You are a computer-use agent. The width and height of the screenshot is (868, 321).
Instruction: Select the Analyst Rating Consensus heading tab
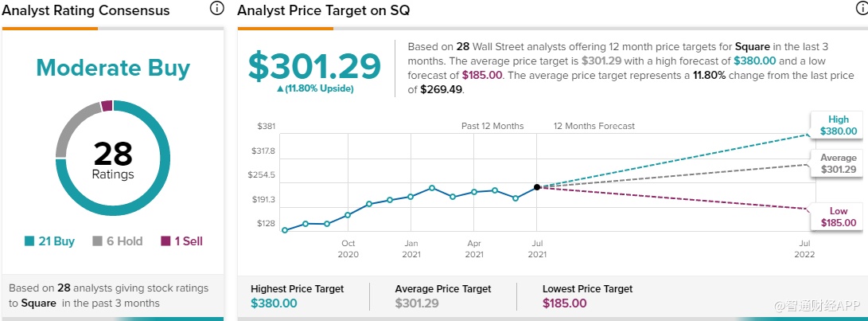click(86, 11)
